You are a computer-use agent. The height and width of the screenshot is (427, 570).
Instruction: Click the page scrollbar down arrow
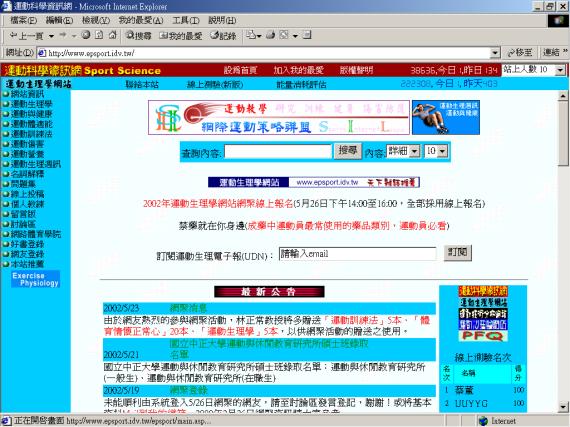coord(563,407)
